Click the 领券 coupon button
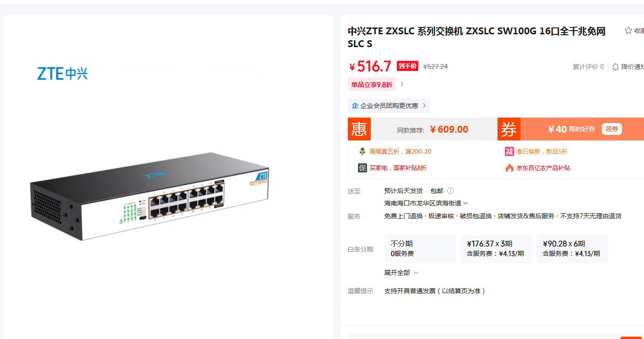644x339 pixels. pyautogui.click(x=612, y=129)
